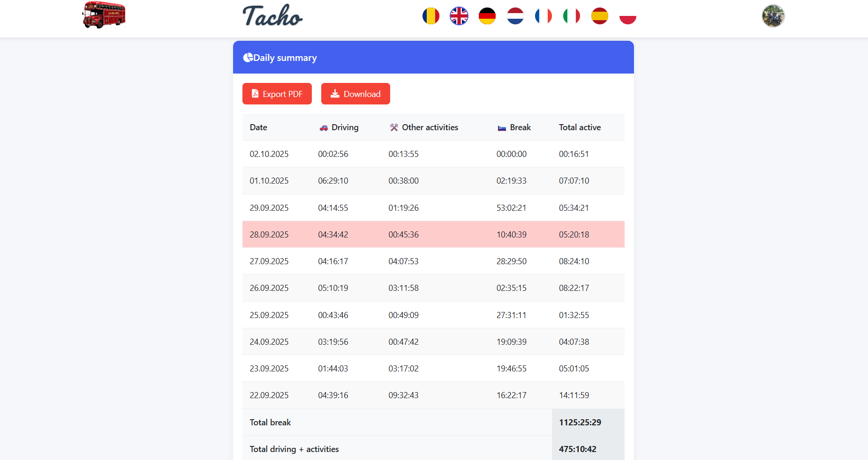Viewport: 868px width, 460px height.
Task: Click the Tacho logo text
Action: 272,16
